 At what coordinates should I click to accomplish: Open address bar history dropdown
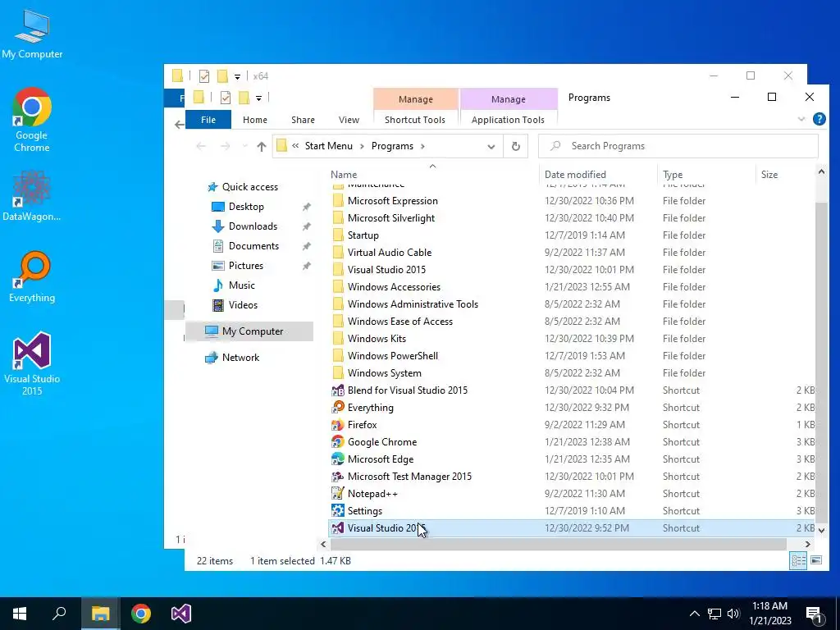(491, 146)
